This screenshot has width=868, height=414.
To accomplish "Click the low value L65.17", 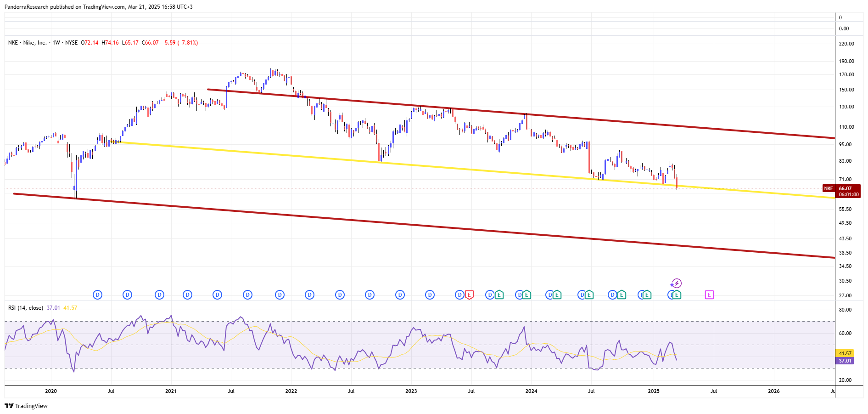I will pos(130,43).
